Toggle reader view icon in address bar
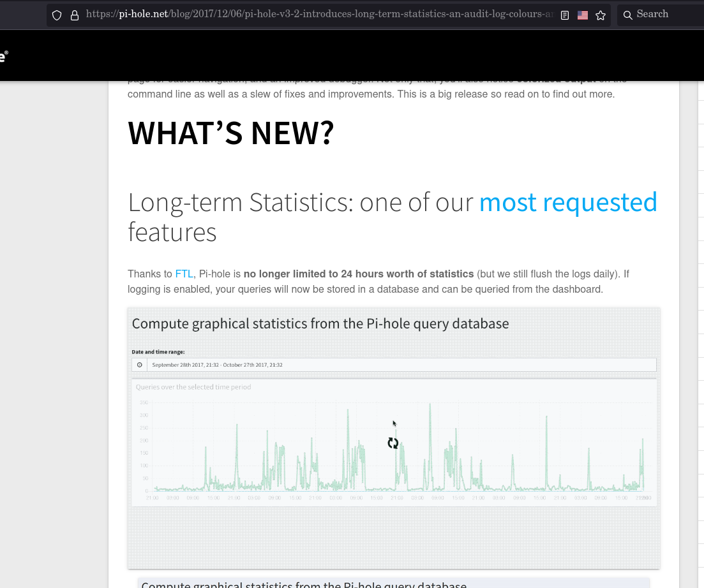This screenshot has width=704, height=588. pos(565,15)
